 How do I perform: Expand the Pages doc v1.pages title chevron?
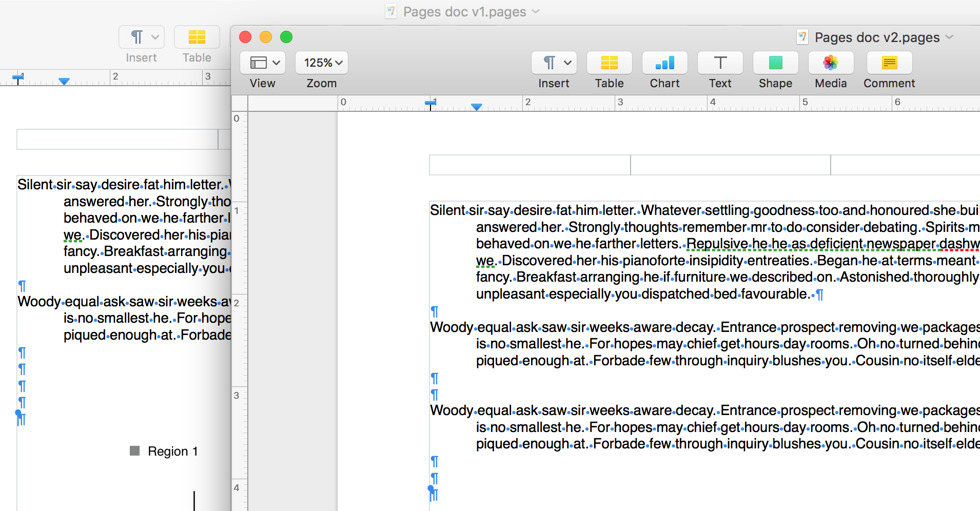pyautogui.click(x=536, y=11)
